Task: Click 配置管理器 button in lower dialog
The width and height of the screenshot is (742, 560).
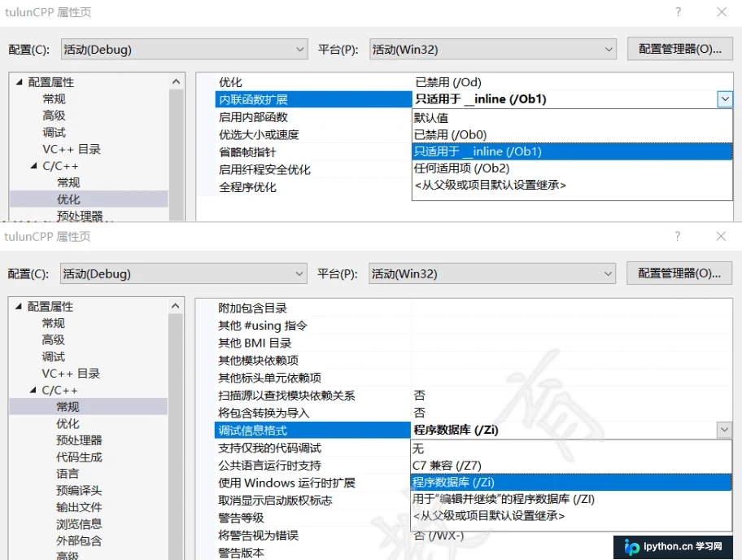Action: click(679, 273)
